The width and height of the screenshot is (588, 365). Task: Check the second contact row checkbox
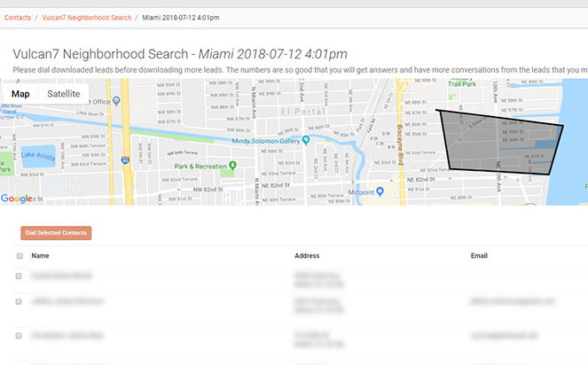click(x=19, y=302)
